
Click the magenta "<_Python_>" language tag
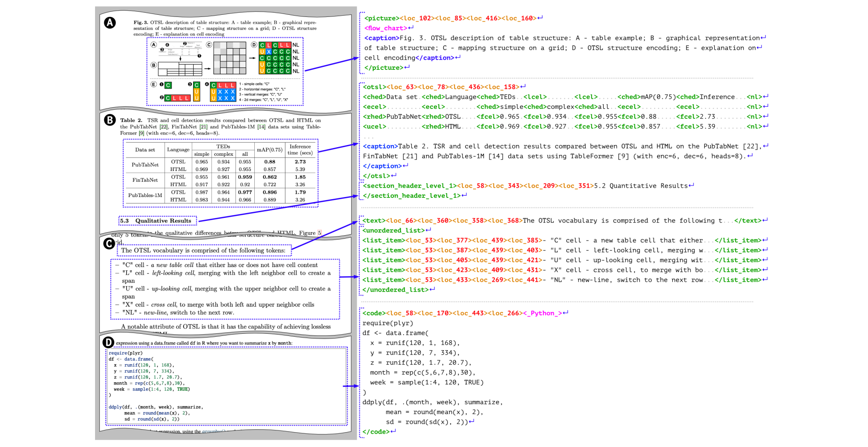point(542,313)
